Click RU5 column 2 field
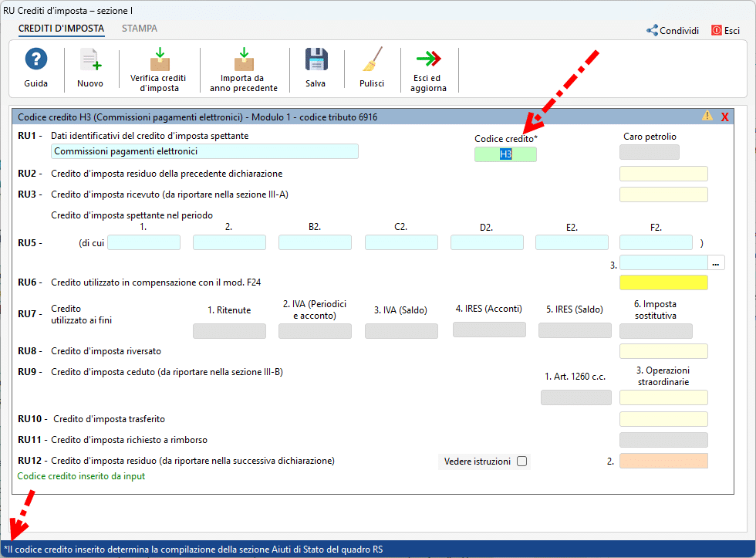The width and height of the screenshot is (756, 558). click(x=230, y=242)
